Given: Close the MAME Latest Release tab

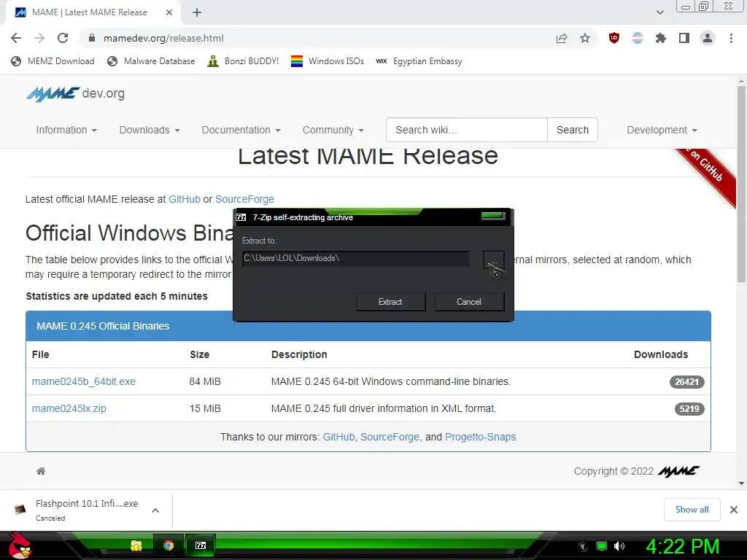Looking at the screenshot, I should click(x=169, y=12).
